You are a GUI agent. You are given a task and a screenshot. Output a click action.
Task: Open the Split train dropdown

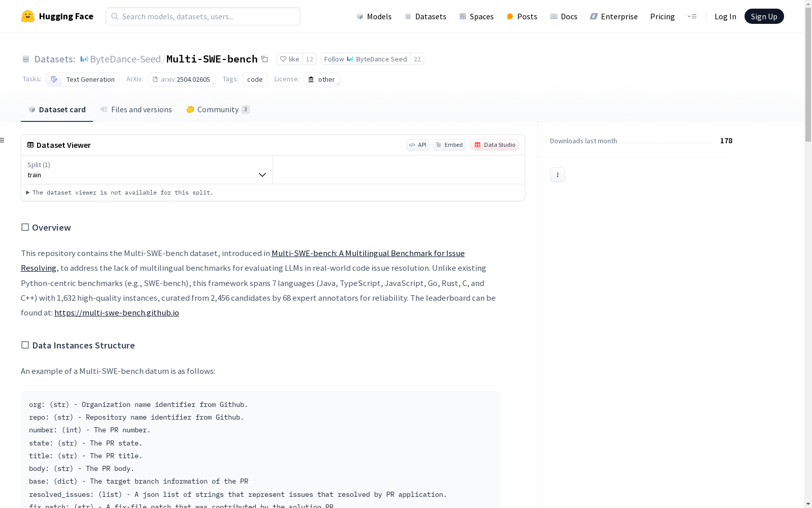coord(147,170)
